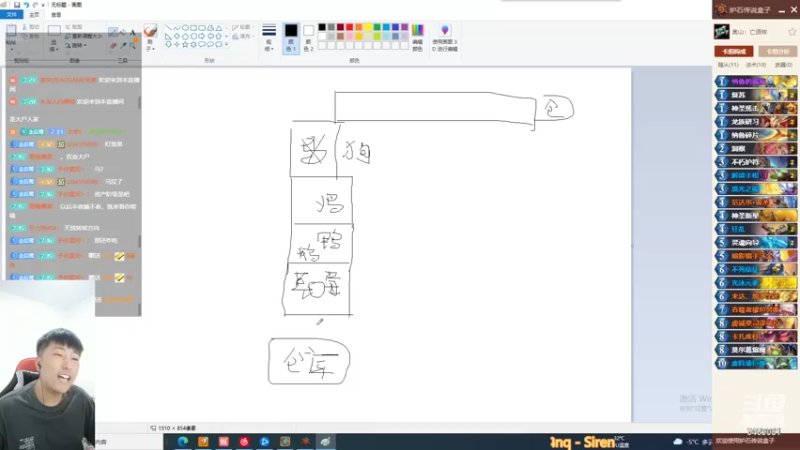Click 使用画图 3D 进行编辑 button

(445, 38)
